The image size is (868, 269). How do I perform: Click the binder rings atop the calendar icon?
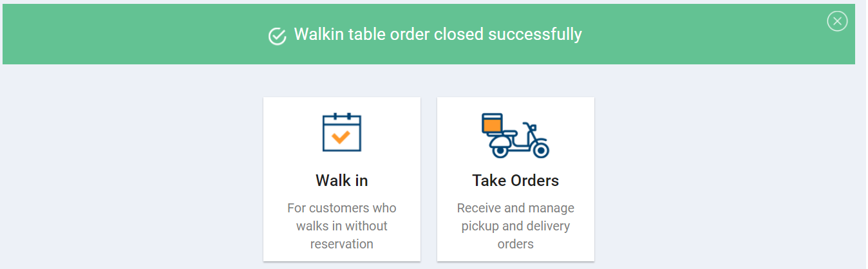(x=342, y=116)
